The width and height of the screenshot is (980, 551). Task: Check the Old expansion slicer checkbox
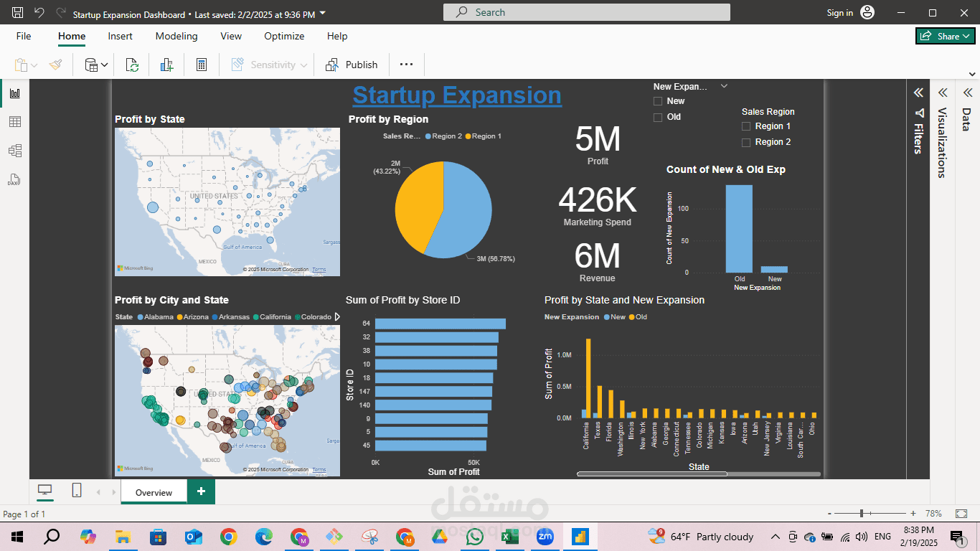(x=658, y=117)
